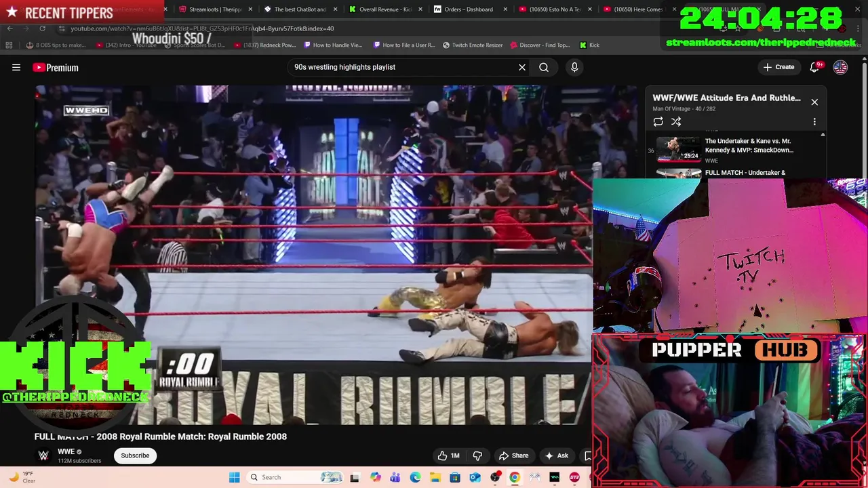The image size is (868, 488).
Task: Click the Create button
Action: 778,67
